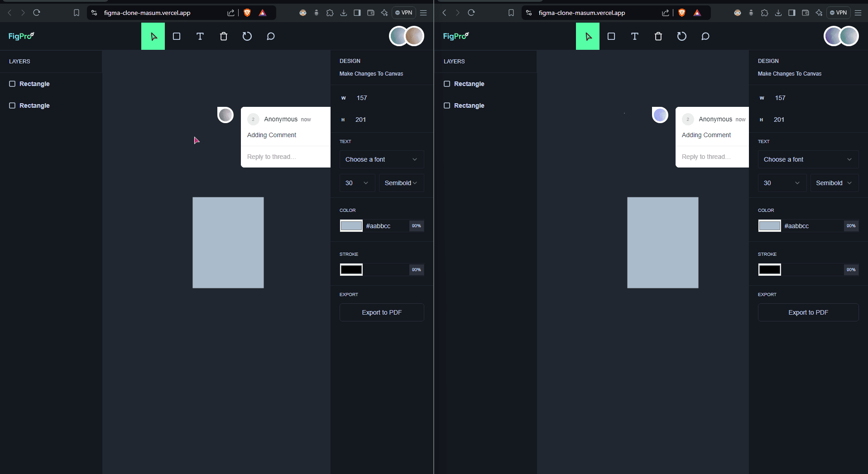
Task: Reload the page in right browser window
Action: click(x=471, y=13)
